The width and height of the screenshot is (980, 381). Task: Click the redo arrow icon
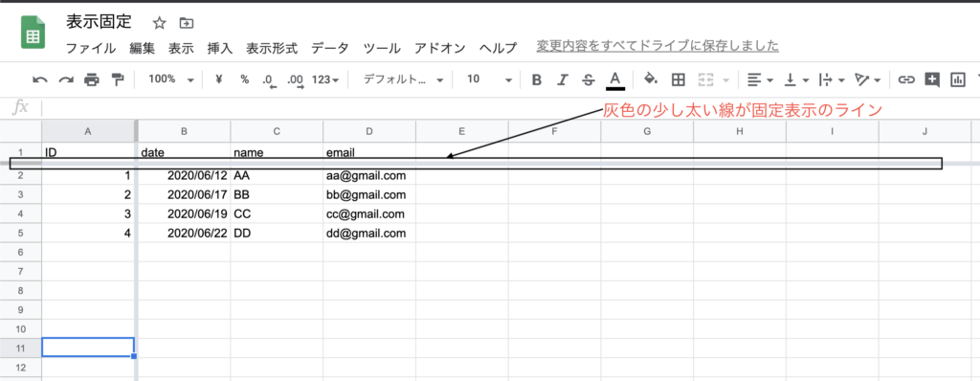click(x=66, y=79)
